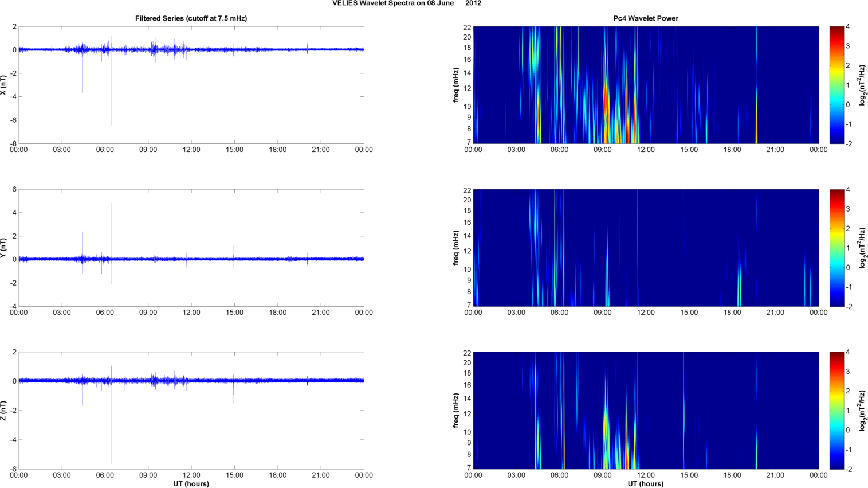Click the Pc4 Wavelet Power title
Image resolution: width=868 pixels, height=488 pixels.
click(646, 18)
